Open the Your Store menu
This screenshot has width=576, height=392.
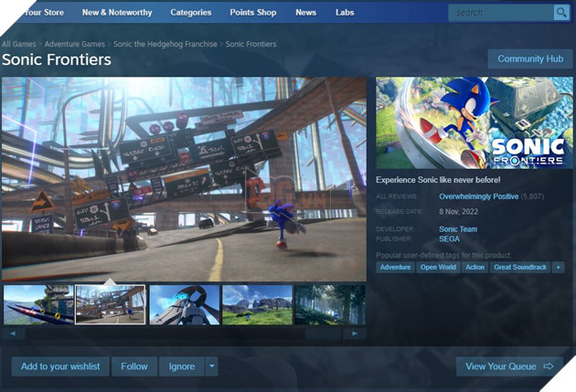pyautogui.click(x=44, y=13)
